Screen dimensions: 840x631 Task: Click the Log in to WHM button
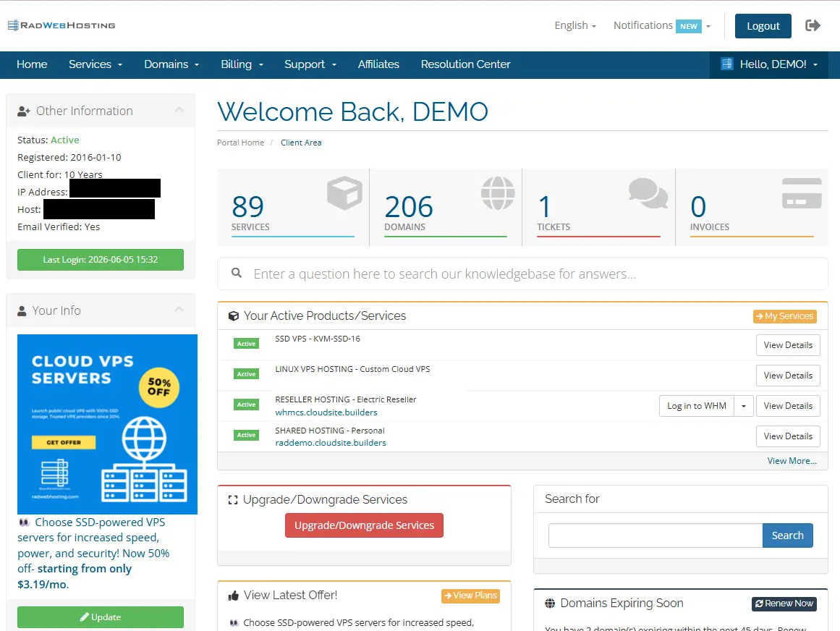(x=697, y=406)
